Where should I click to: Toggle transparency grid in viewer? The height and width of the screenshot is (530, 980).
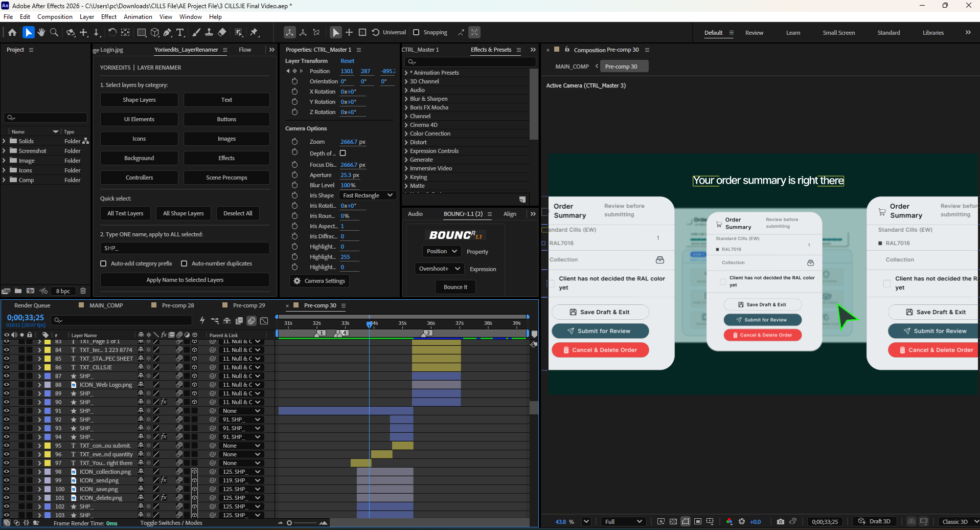point(673,521)
